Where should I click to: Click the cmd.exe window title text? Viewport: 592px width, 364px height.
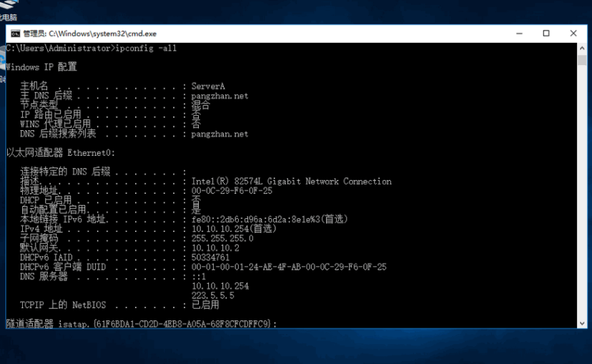click(x=90, y=34)
